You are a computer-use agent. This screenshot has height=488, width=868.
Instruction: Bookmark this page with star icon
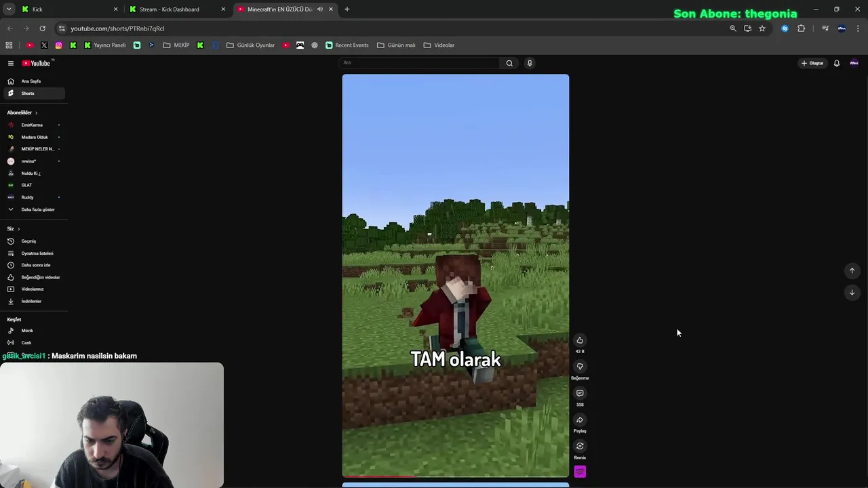click(x=762, y=28)
